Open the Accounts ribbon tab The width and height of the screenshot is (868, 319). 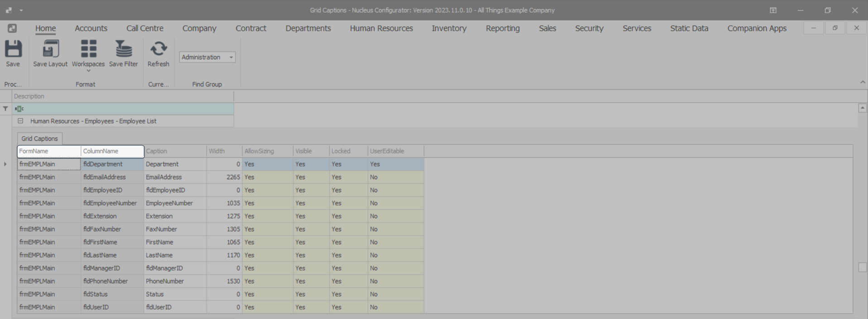click(91, 28)
